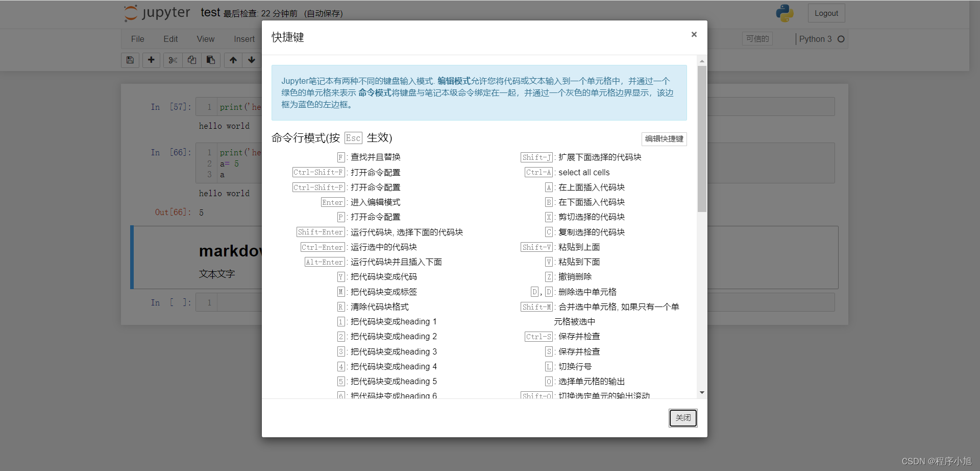
Task: Click the Jupyter logo
Action: click(157, 13)
